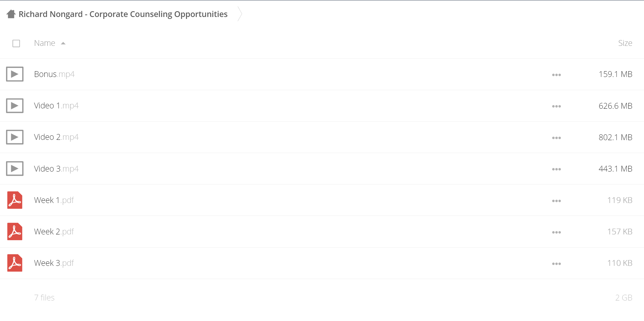This screenshot has width=644, height=321.
Task: Sort files by the Size column
Action: coord(625,43)
